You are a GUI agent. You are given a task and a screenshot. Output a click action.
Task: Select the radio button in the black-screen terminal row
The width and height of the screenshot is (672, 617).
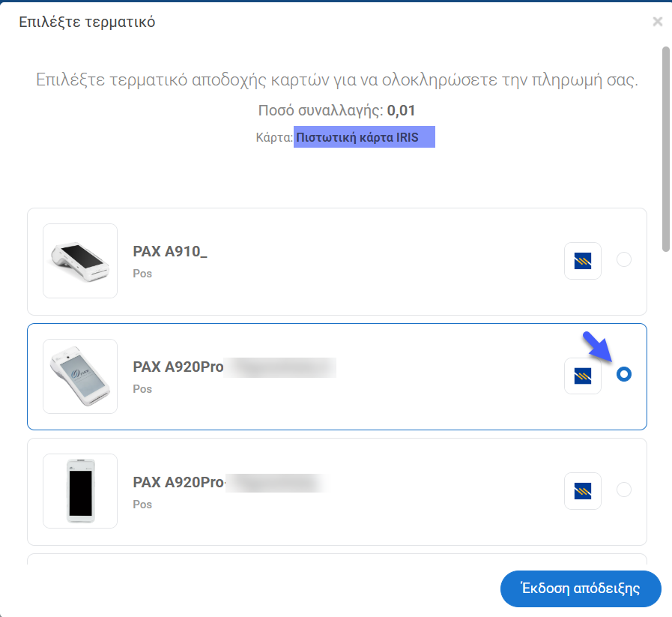pos(623,490)
